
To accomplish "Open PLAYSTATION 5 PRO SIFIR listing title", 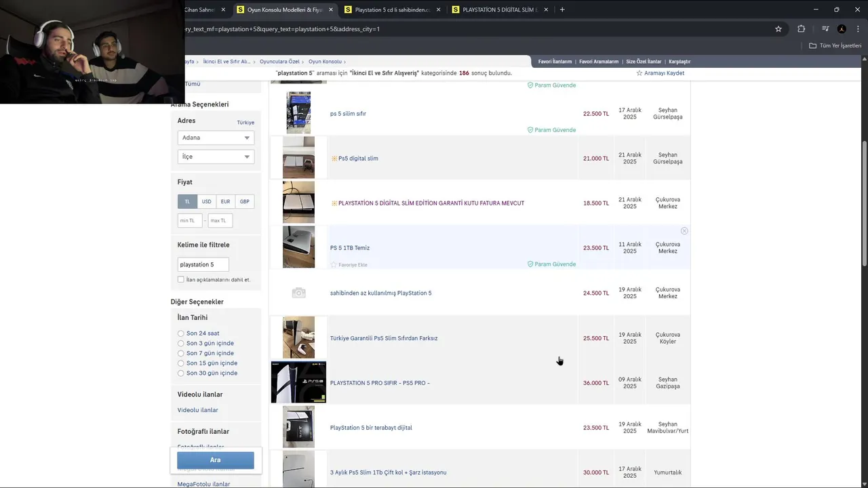I will point(380,383).
